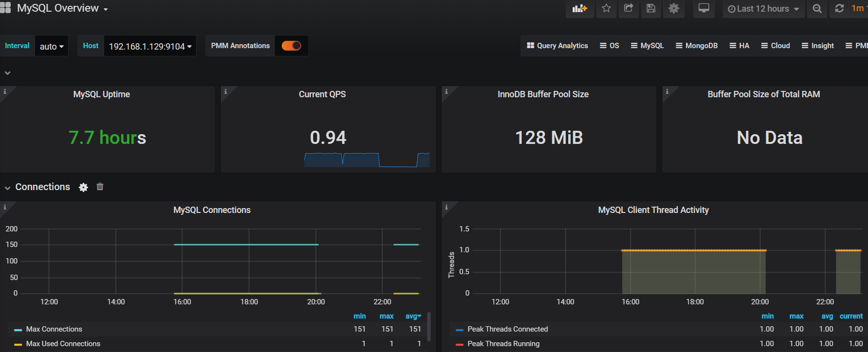Open the Current QPS panel title menu
The height and width of the screenshot is (352, 868).
pos(322,94)
